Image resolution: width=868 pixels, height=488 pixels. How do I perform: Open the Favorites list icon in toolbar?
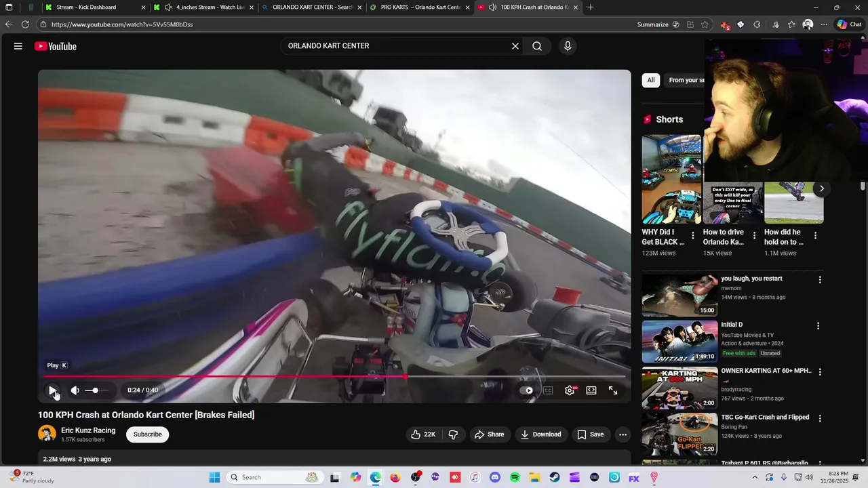click(x=791, y=24)
